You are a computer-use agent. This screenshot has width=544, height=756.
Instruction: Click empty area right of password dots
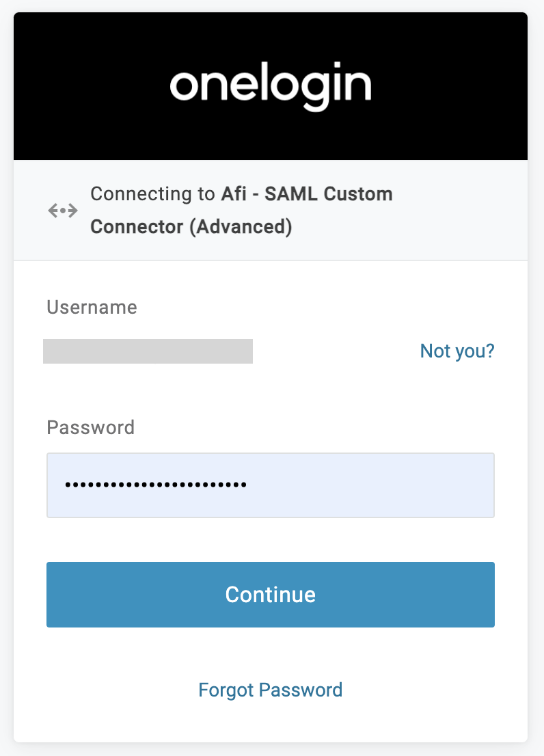click(x=383, y=485)
